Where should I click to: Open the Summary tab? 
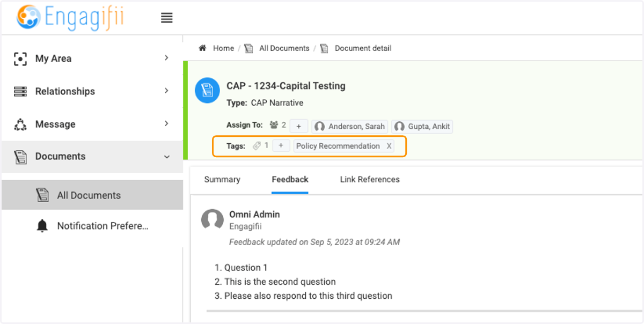[222, 180]
